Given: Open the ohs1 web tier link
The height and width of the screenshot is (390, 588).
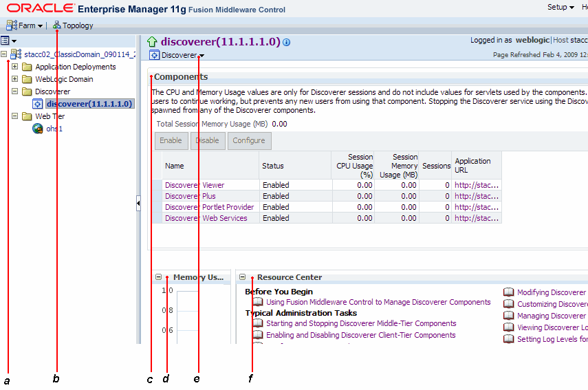Looking at the screenshot, I should tap(54, 129).
